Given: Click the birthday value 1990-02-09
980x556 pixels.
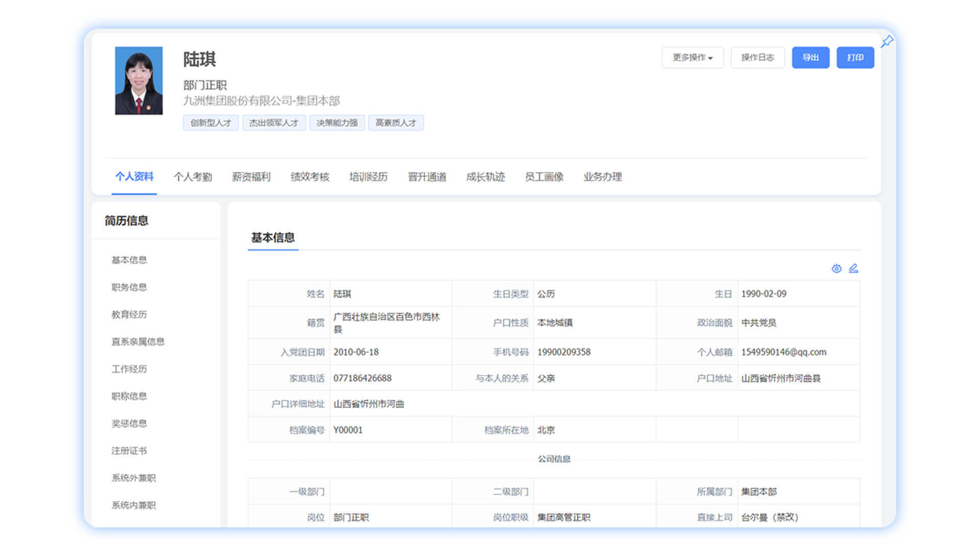Looking at the screenshot, I should [x=764, y=294].
